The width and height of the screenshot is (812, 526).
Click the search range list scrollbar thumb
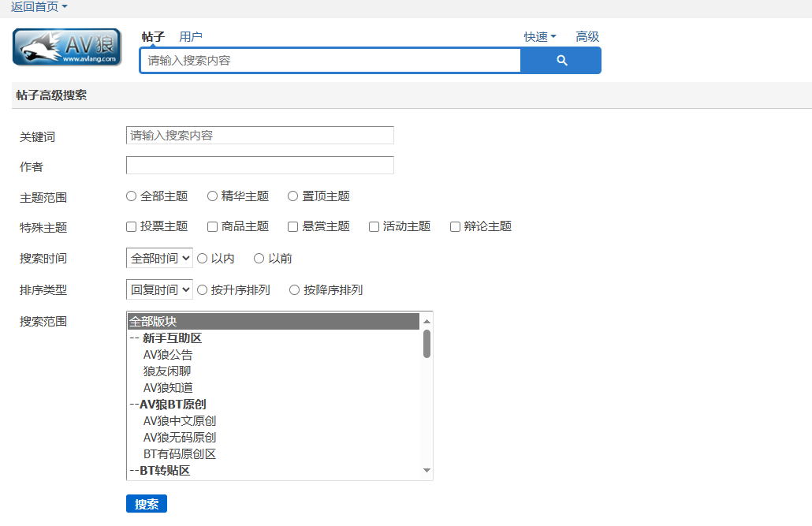point(426,344)
